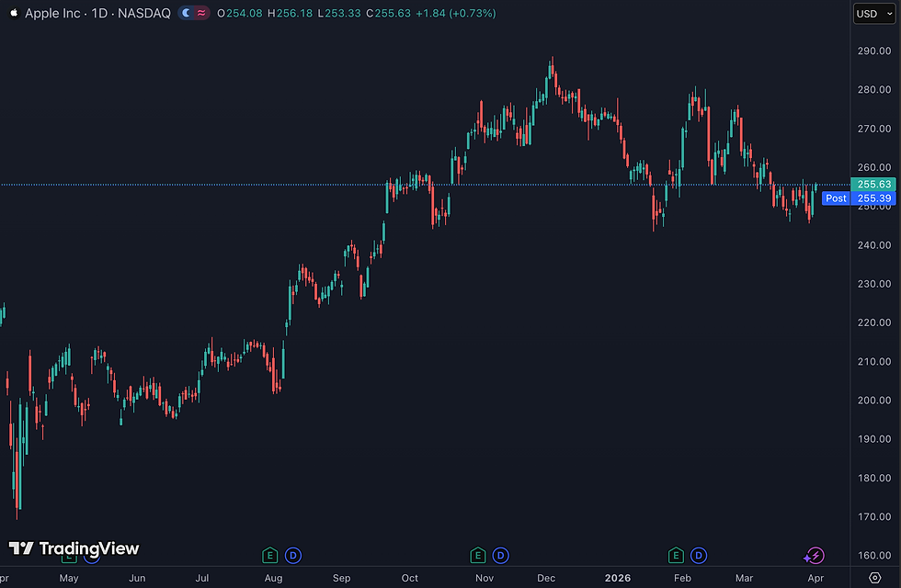Click the Oct label on the time axis

tap(410, 578)
